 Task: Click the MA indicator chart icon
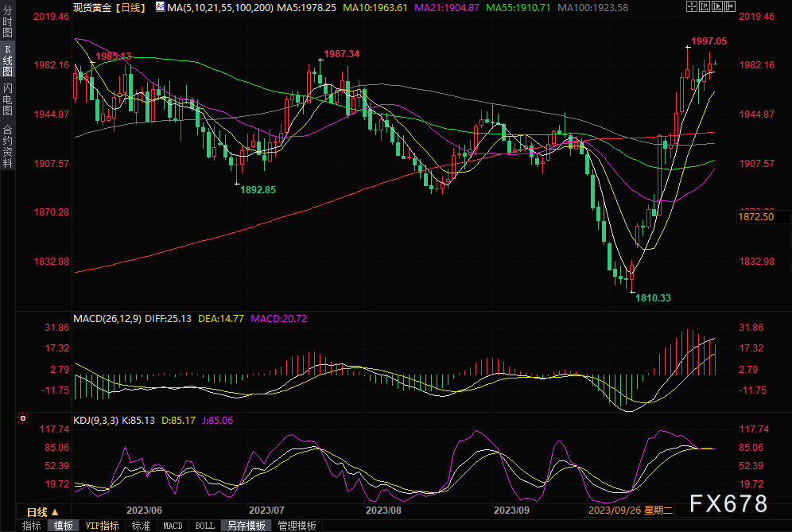160,7
